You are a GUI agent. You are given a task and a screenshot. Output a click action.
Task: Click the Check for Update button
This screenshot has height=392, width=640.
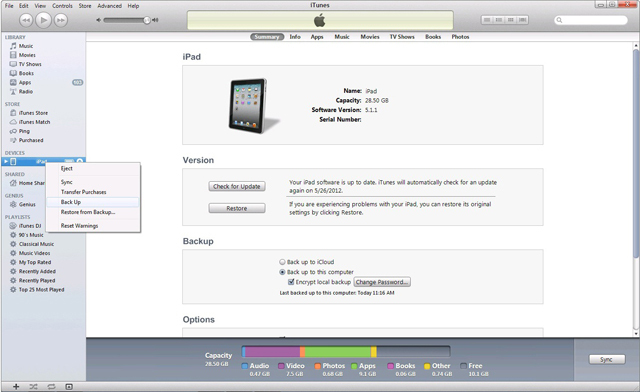(x=237, y=186)
